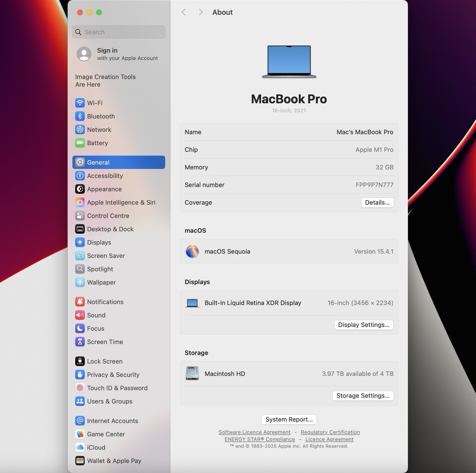Click 3.97 TB available of 4 TB
The image size is (476, 473).
click(358, 374)
